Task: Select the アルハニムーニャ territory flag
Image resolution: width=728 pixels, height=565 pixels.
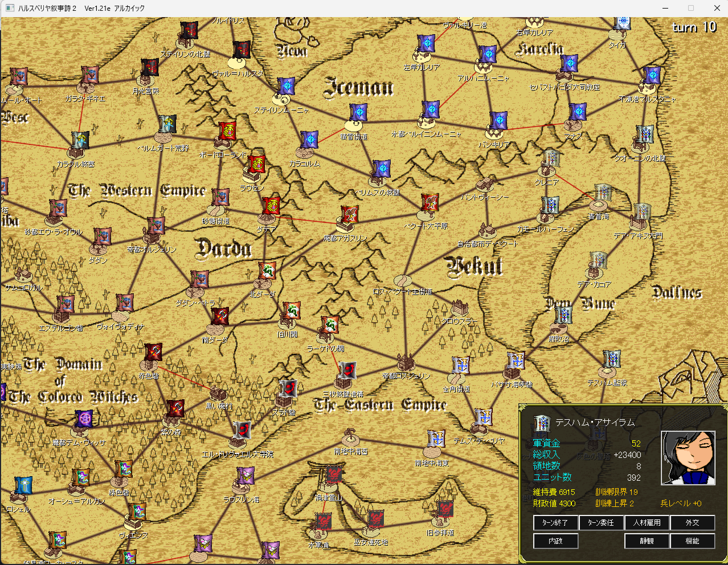Action: 488,55
